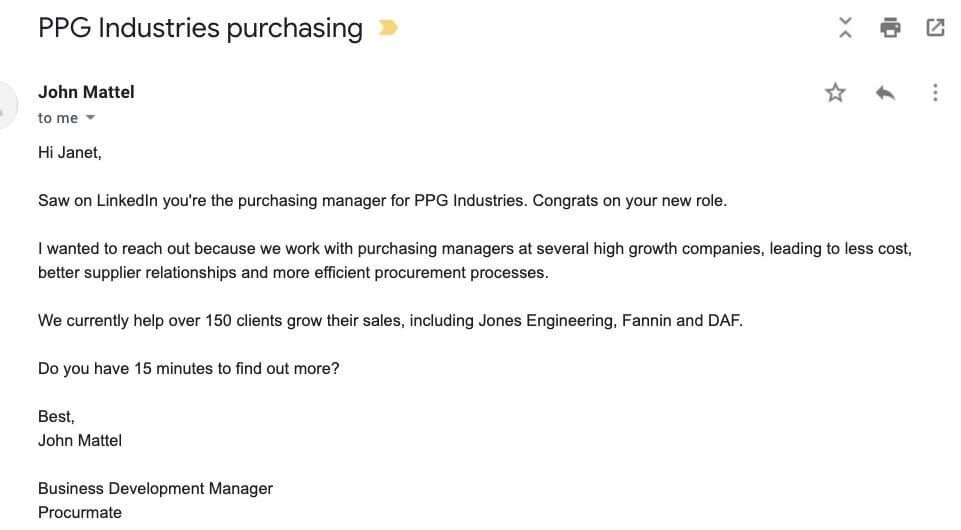The height and width of the screenshot is (530, 961).
Task: Star the message from John Mattel
Action: 835,93
